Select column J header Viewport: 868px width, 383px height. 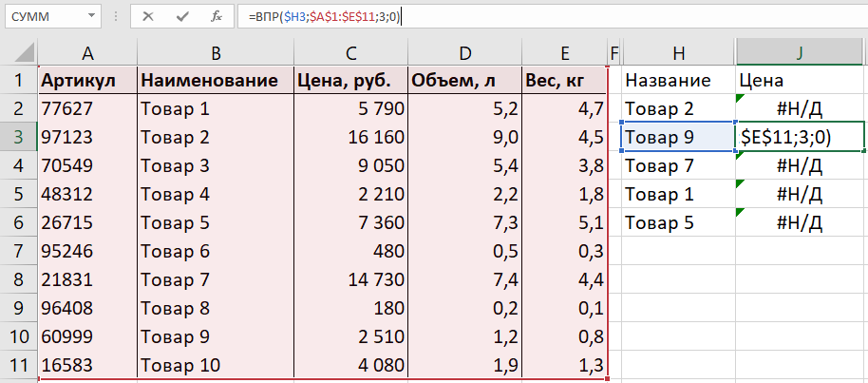800,51
